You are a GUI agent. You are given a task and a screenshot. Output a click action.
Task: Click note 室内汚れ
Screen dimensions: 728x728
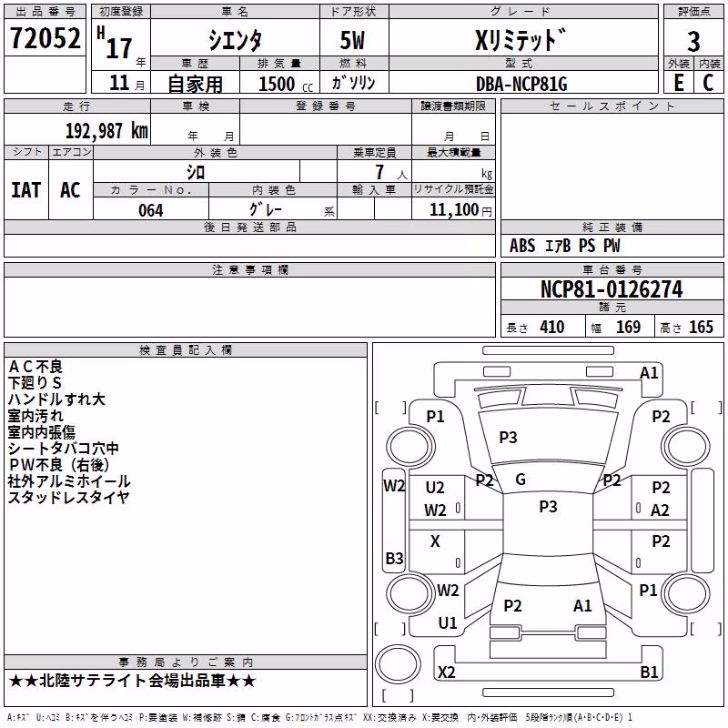35,416
